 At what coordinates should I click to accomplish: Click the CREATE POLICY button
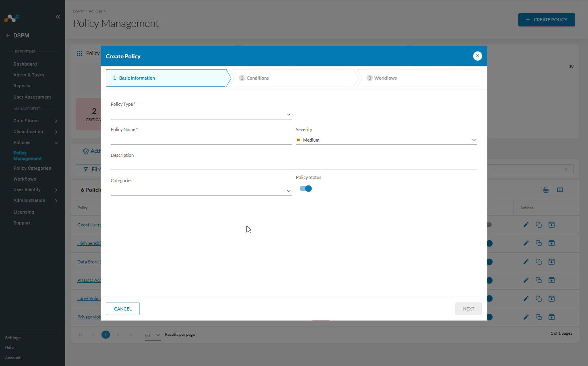pos(547,20)
